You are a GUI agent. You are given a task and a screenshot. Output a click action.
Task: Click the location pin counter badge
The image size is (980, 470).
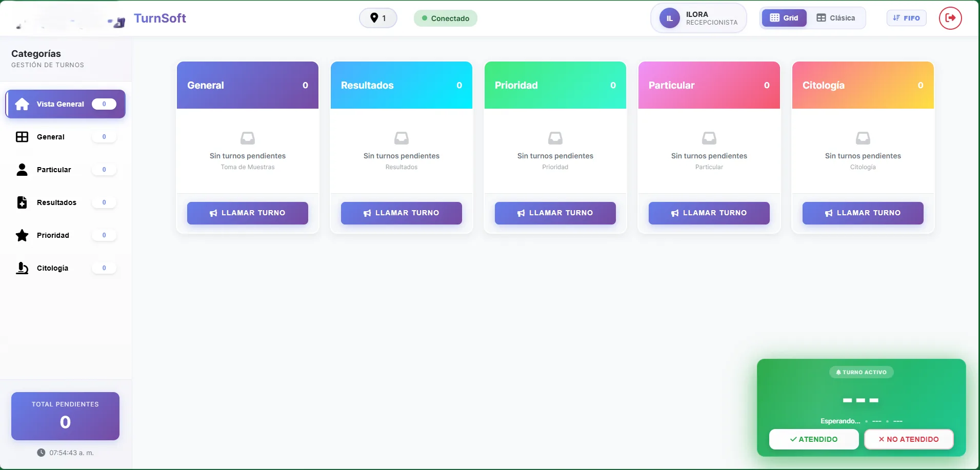[x=378, y=18]
